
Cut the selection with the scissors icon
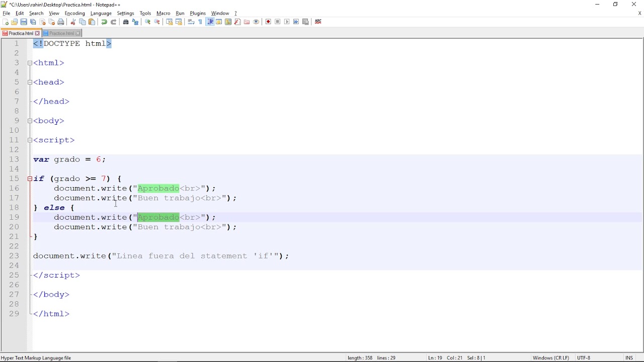click(x=73, y=22)
